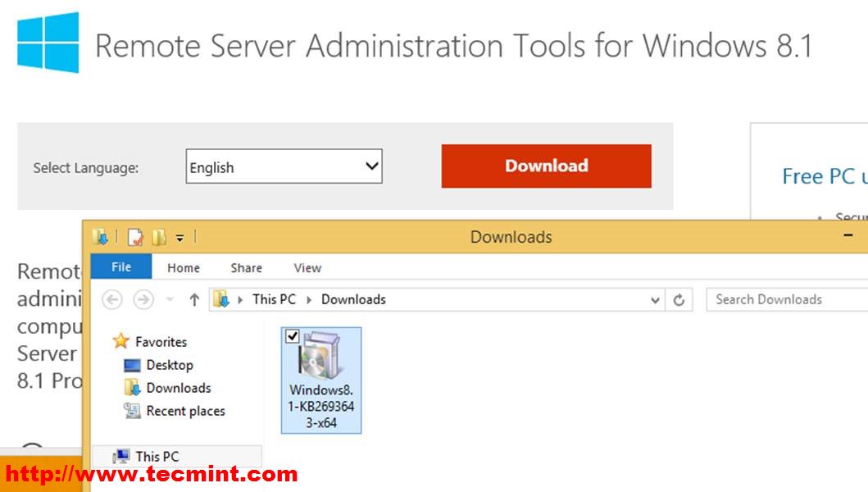Uncheck the Windows8.1-KB2693643-x64 file checkbox
The image size is (868, 492).
point(293,336)
